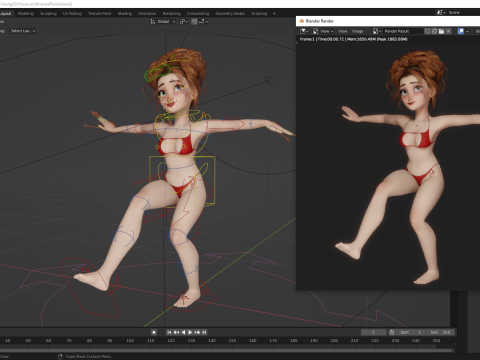Click frame 60 on the timeline ruler

48,341
